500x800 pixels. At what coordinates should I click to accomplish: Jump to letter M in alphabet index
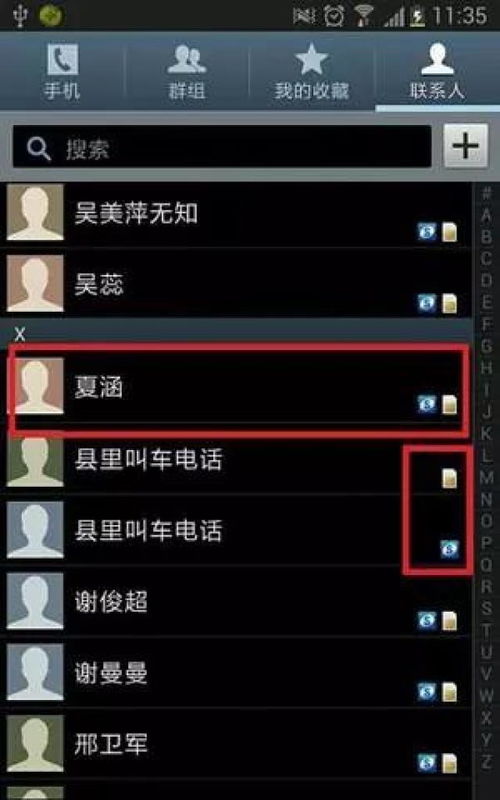click(486, 478)
